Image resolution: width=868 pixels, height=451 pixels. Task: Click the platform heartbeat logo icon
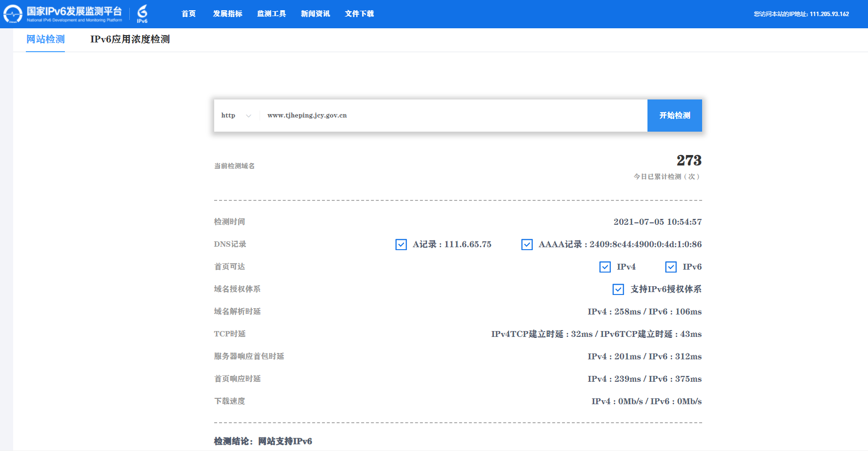pos(13,14)
